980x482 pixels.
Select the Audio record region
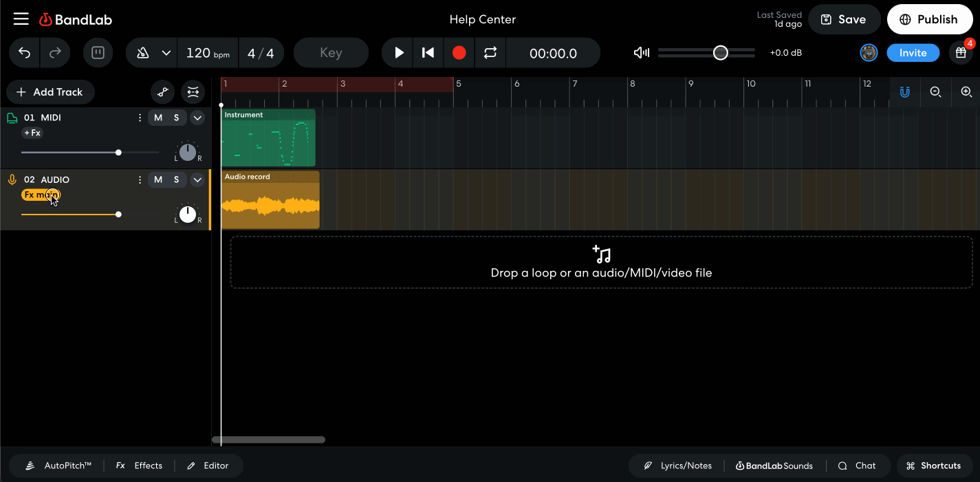270,200
